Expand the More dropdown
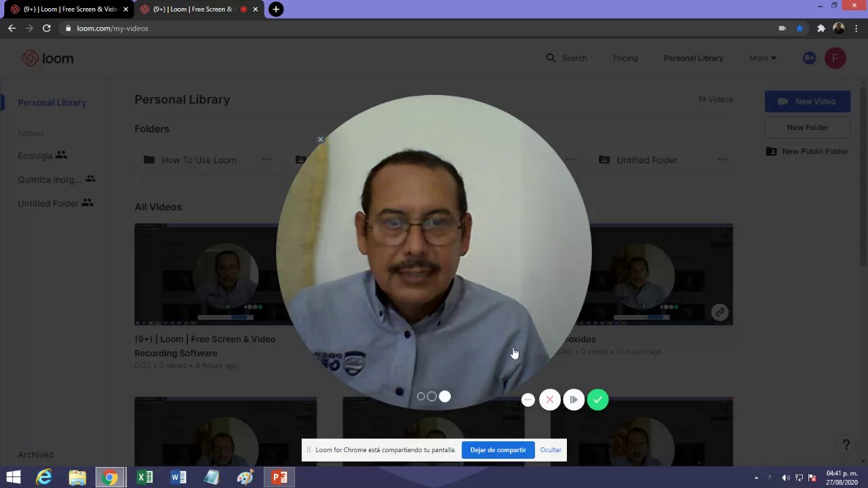The height and width of the screenshot is (488, 868). point(763,58)
